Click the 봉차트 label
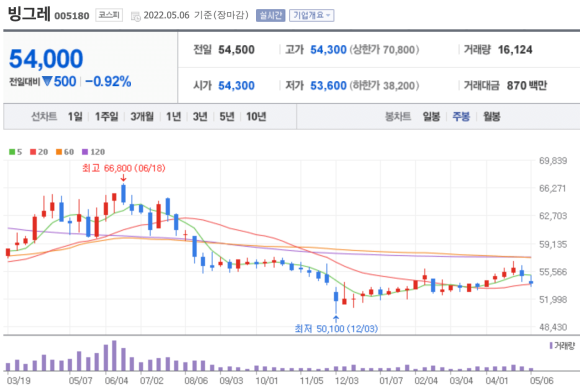The height and width of the screenshot is (389, 580). pos(398,116)
